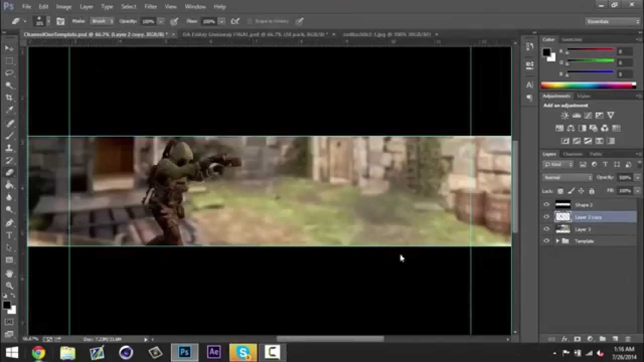Click the foreground color swatch in toolbox

pyautogui.click(x=7, y=305)
